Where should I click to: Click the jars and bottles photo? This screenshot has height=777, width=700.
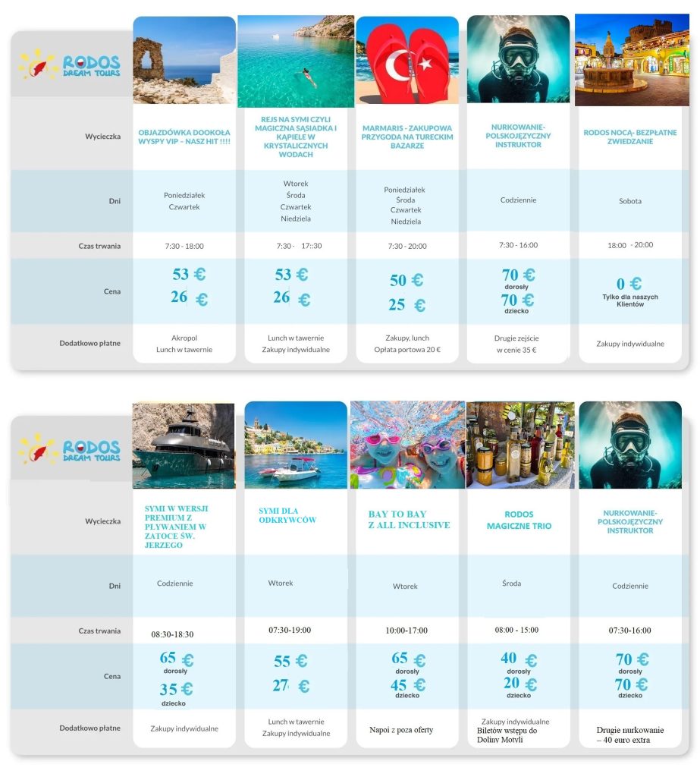pyautogui.click(x=520, y=446)
